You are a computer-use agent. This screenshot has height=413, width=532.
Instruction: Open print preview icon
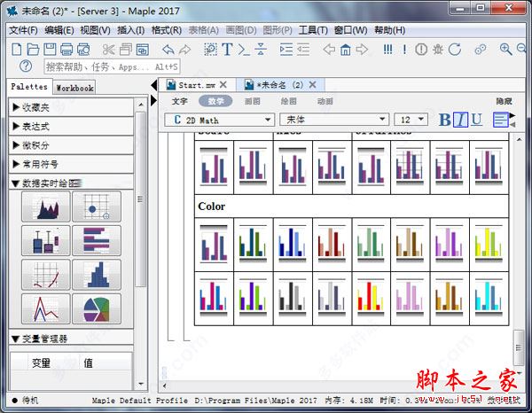pos(83,50)
